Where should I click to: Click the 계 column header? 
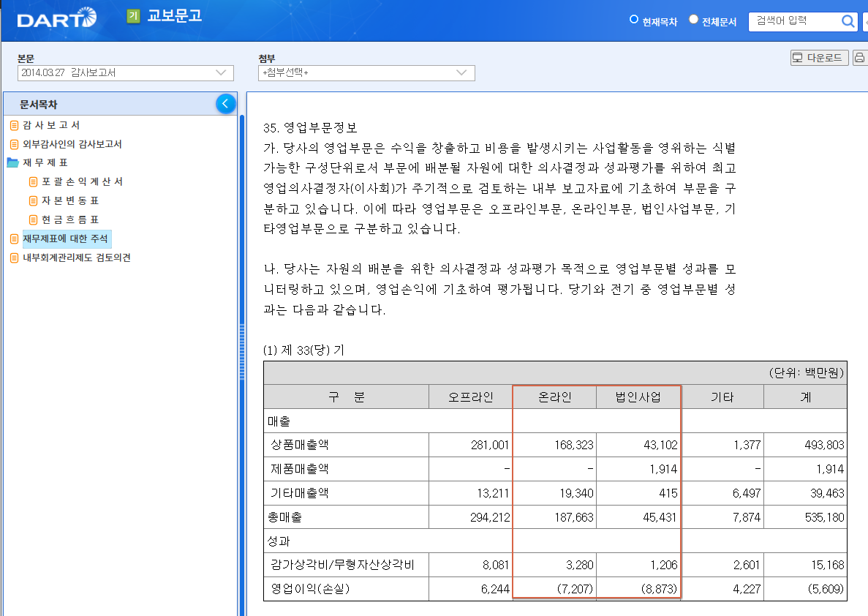[x=805, y=397]
